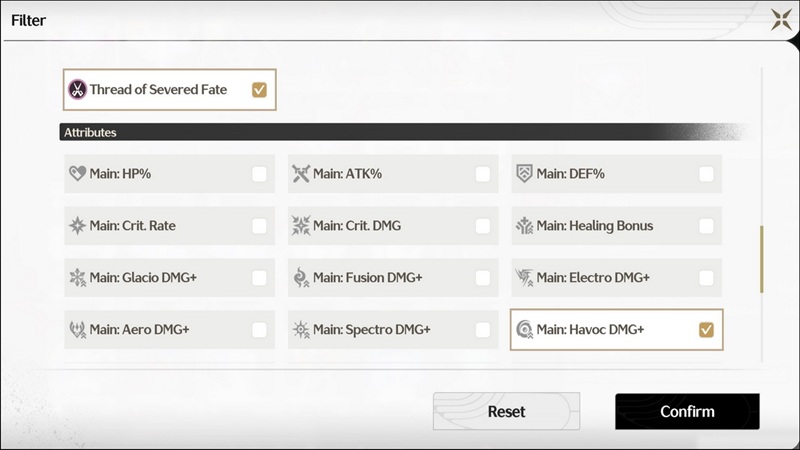800x450 pixels.
Task: Click the DEF% shield icon
Action: [x=524, y=174]
